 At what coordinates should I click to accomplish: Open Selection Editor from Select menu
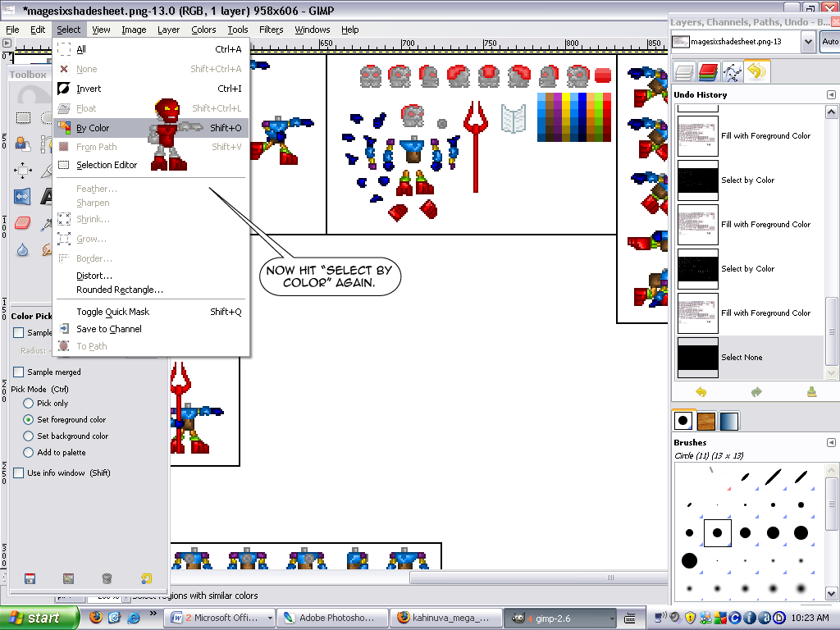click(152, 165)
